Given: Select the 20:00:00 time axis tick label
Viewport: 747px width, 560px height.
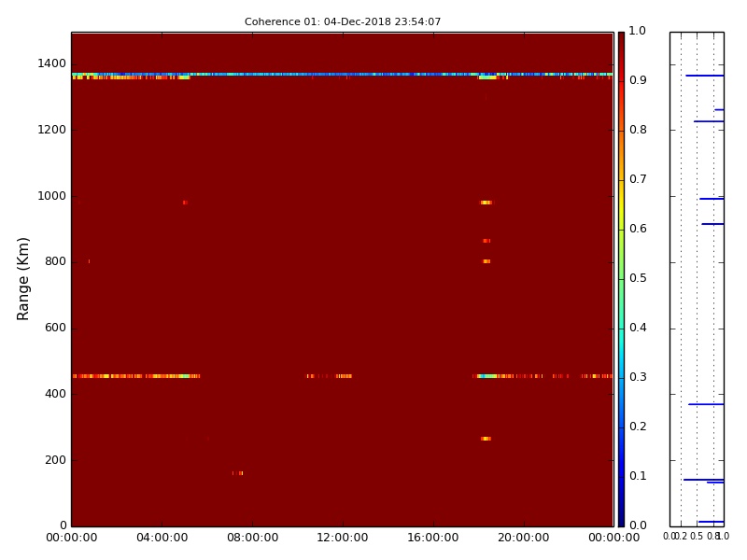Looking at the screenshot, I should point(523,538).
